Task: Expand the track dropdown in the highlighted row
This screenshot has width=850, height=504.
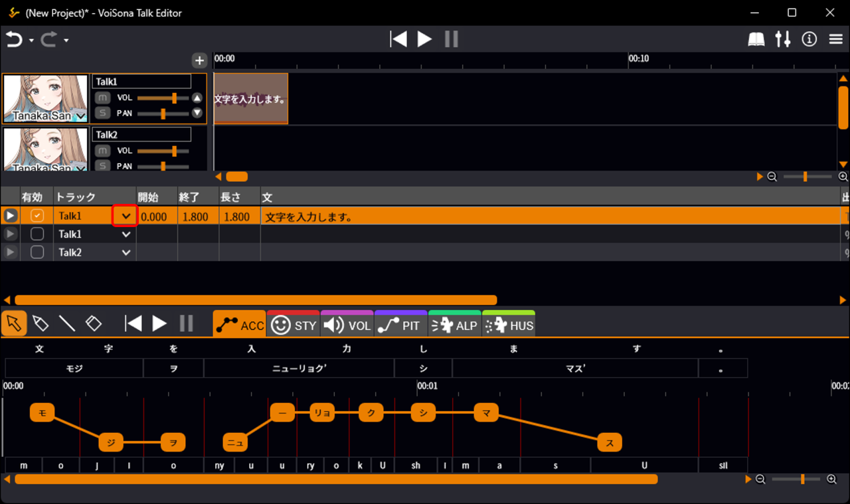Action: tap(126, 216)
